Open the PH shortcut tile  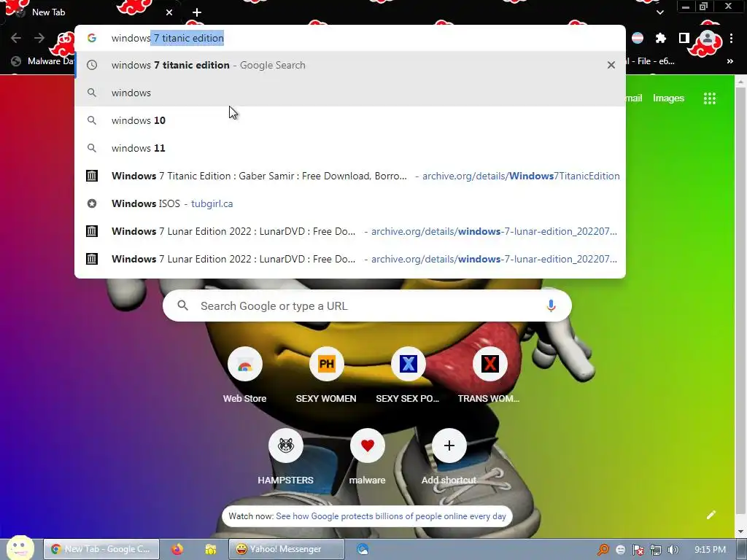click(x=326, y=365)
